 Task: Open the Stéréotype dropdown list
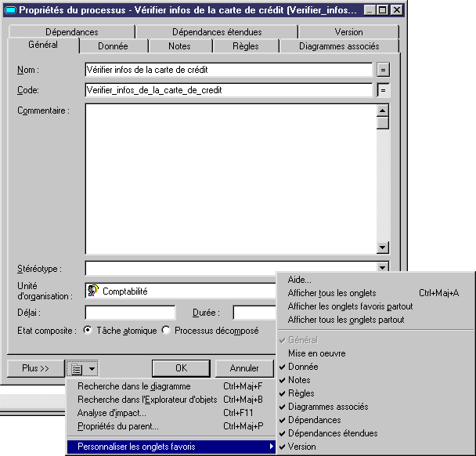383,268
